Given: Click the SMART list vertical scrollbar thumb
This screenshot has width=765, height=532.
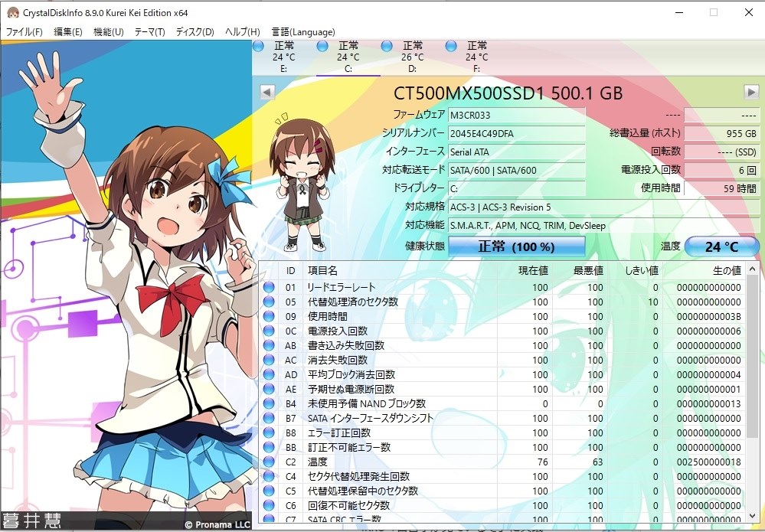Looking at the screenshot, I should pos(752,357).
